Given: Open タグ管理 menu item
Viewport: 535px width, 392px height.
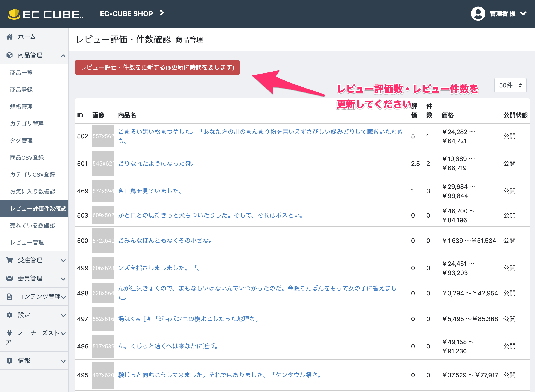Looking at the screenshot, I should [x=34, y=141].
